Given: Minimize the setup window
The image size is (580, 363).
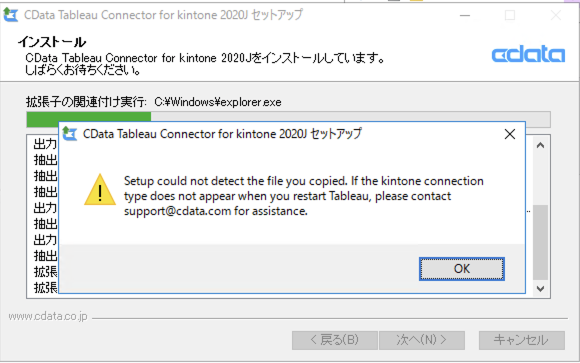Looking at the screenshot, I should pos(465,15).
